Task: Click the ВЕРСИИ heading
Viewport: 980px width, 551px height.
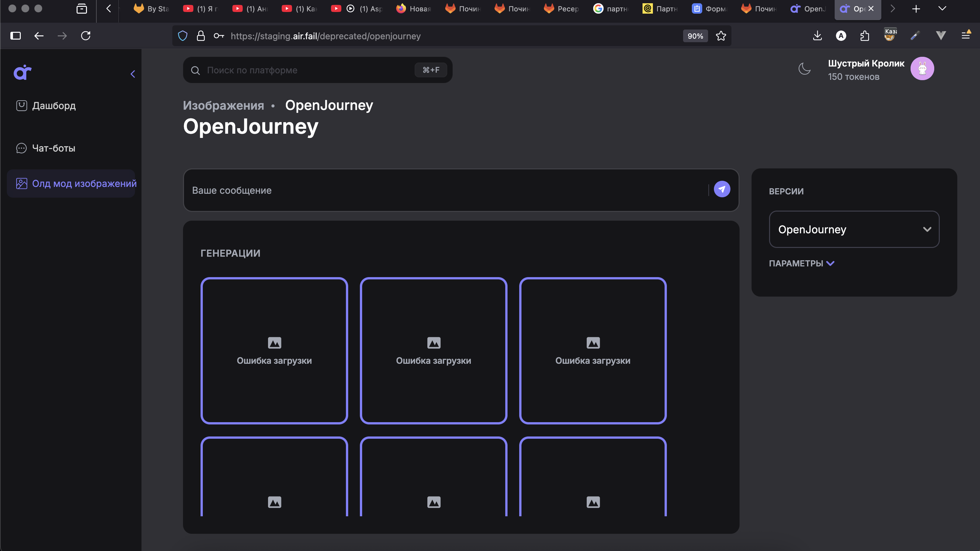Action: click(786, 191)
